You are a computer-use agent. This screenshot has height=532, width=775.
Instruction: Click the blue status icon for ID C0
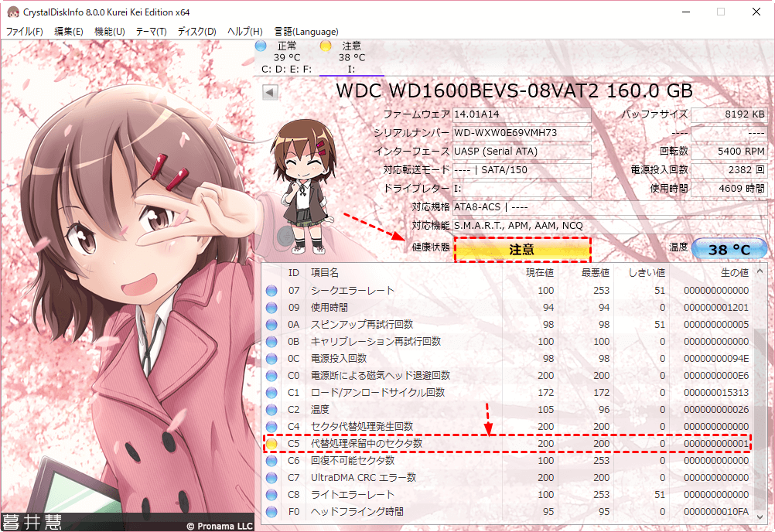(271, 376)
